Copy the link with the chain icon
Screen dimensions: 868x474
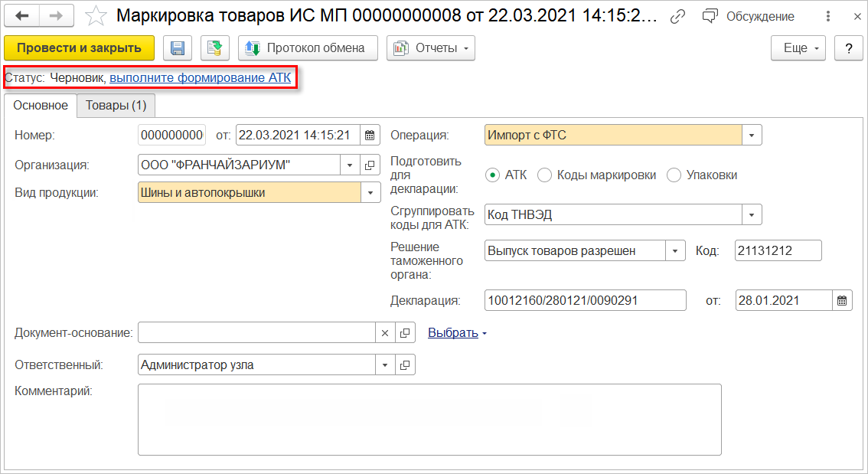(677, 17)
